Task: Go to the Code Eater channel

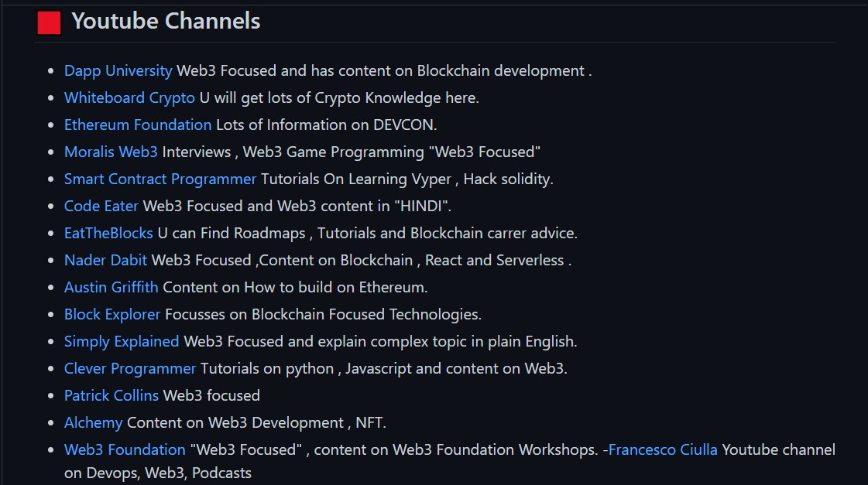Action: pos(101,207)
